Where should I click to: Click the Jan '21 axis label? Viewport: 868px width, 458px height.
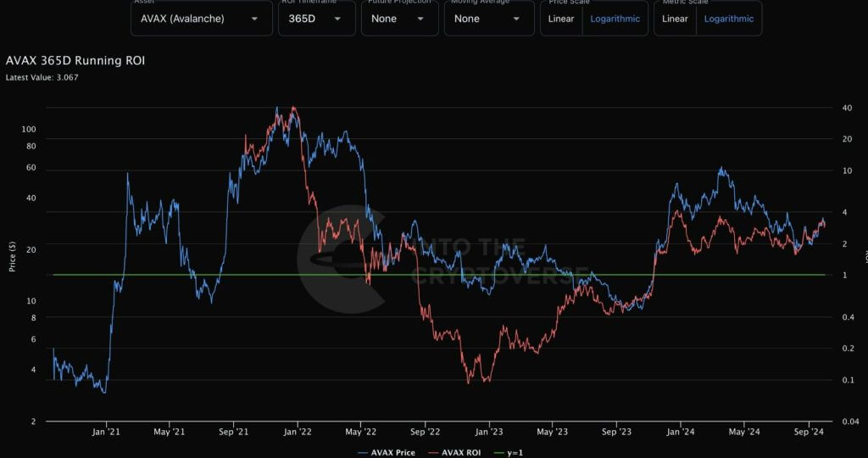106,432
